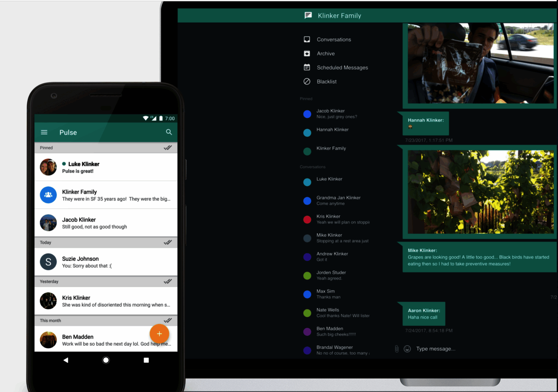
Task: Click Kris Klinker's red avatar in desktop sidebar
Action: click(307, 219)
